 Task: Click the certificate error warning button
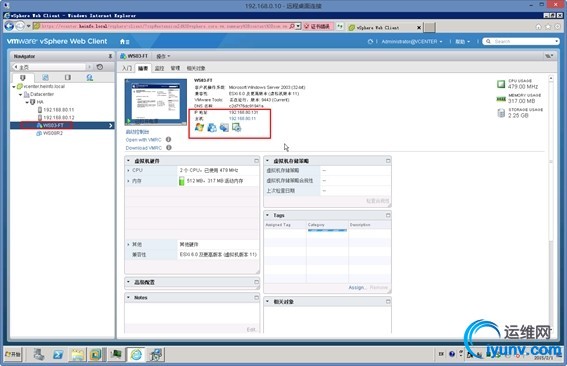(317, 26)
